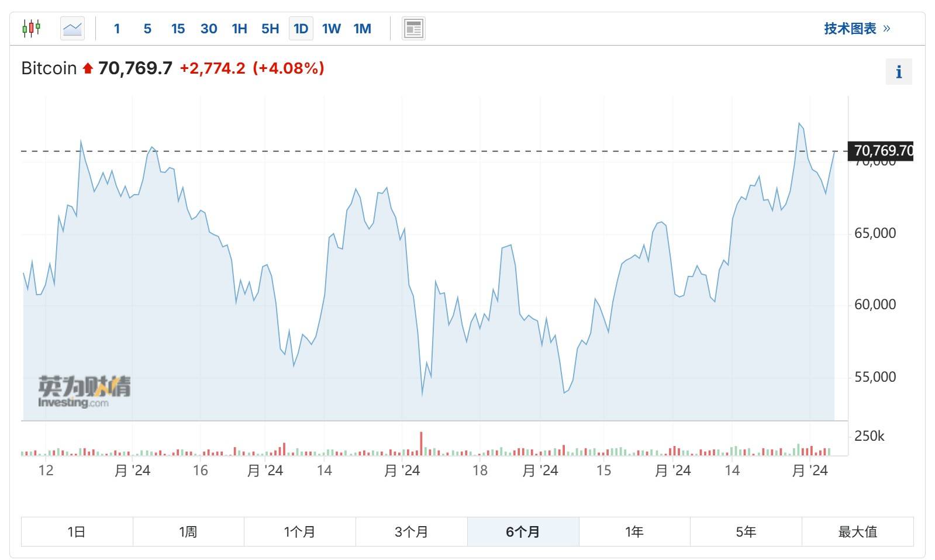Screen dimensions: 935x560
Task: View the 5年 price history
Action: tap(746, 531)
